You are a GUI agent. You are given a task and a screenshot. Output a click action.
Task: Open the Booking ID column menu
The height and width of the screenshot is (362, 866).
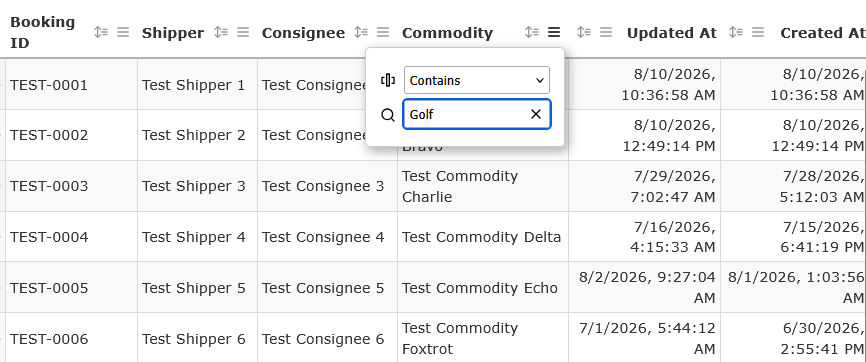123,33
